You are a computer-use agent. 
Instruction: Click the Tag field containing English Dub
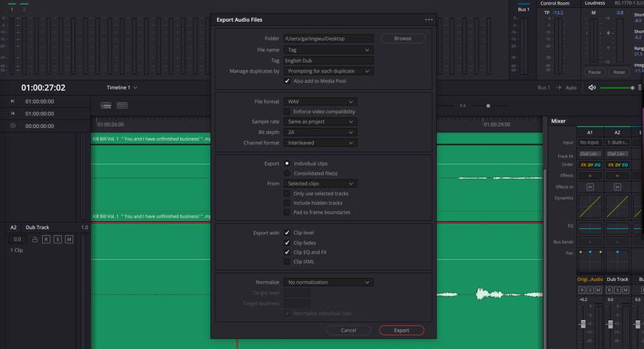[x=329, y=60]
